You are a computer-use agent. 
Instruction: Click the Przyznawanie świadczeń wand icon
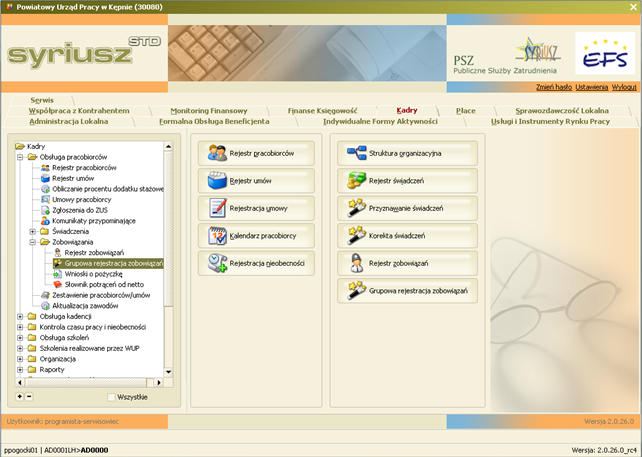357,208
